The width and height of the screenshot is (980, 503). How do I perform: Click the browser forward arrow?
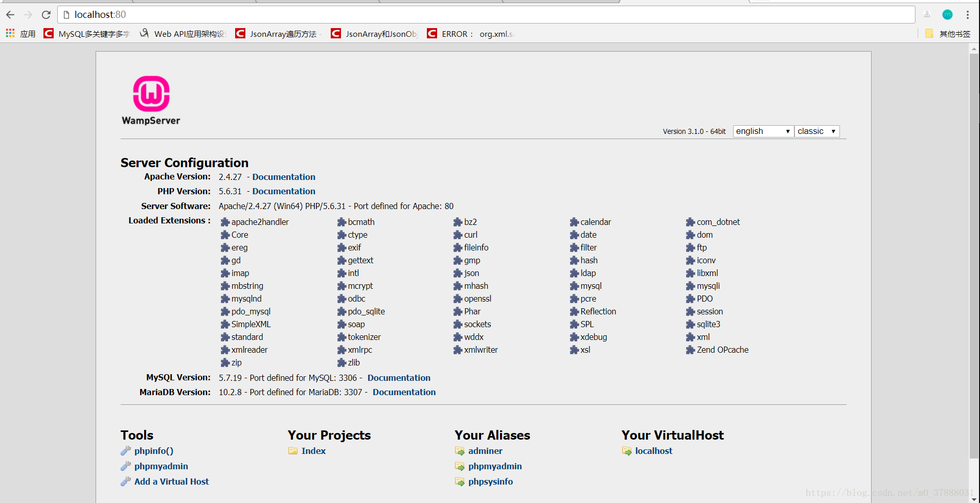coord(28,14)
